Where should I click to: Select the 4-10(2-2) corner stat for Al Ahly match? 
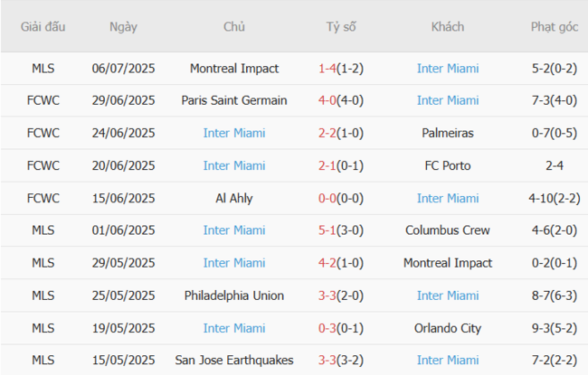[x=555, y=198]
